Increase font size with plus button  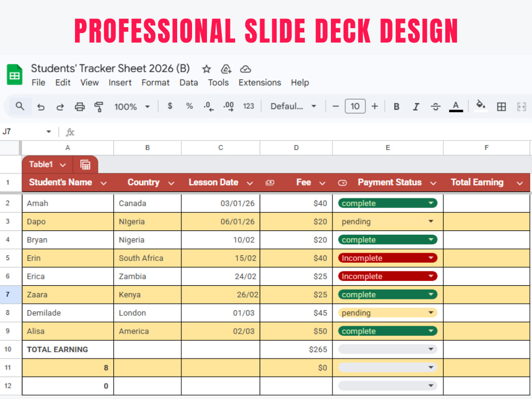[x=375, y=106]
